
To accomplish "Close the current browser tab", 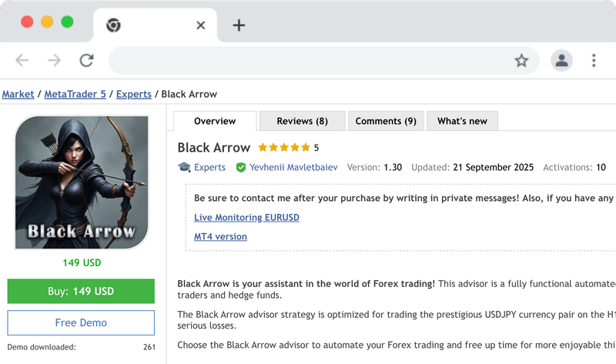I will pos(201,25).
